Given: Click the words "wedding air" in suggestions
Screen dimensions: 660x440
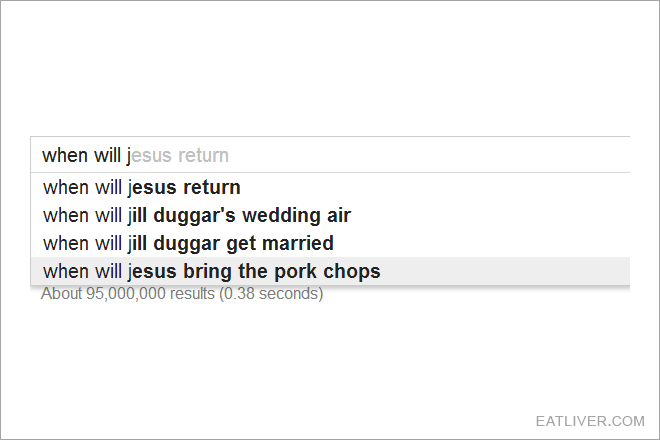Looking at the screenshot, I should coord(296,215).
